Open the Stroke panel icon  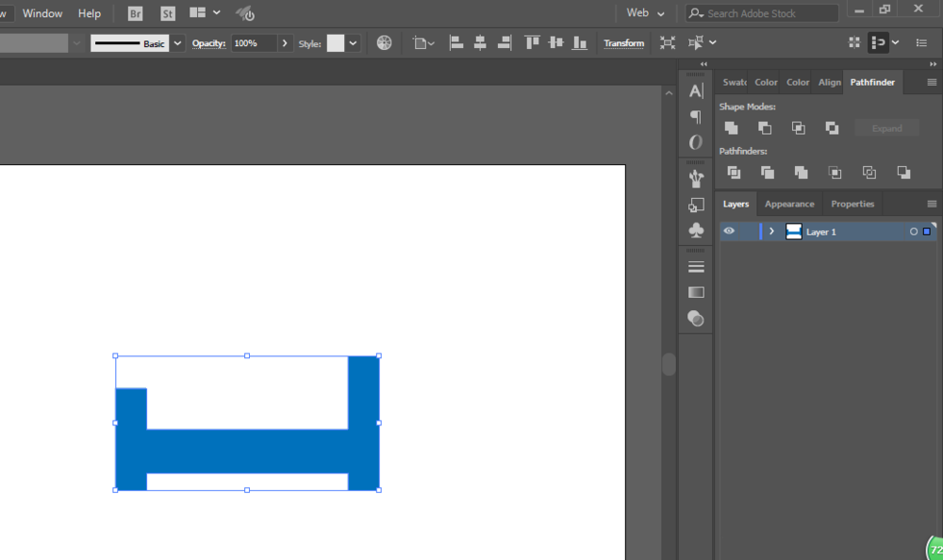point(696,267)
